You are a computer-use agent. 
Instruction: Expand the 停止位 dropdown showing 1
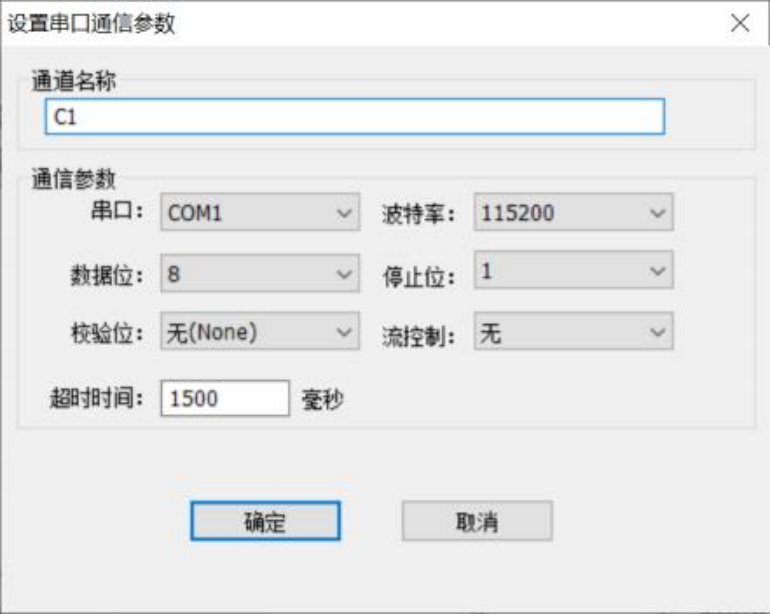[x=573, y=270]
